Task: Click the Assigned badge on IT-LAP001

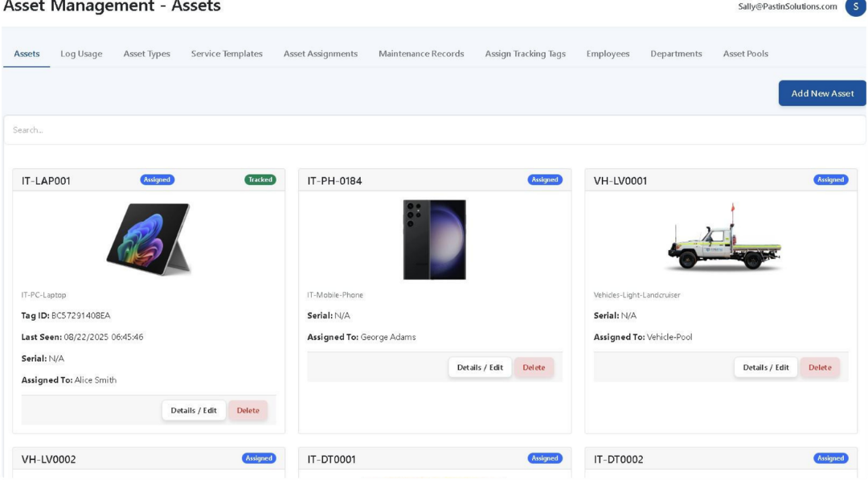Action: [158, 179]
